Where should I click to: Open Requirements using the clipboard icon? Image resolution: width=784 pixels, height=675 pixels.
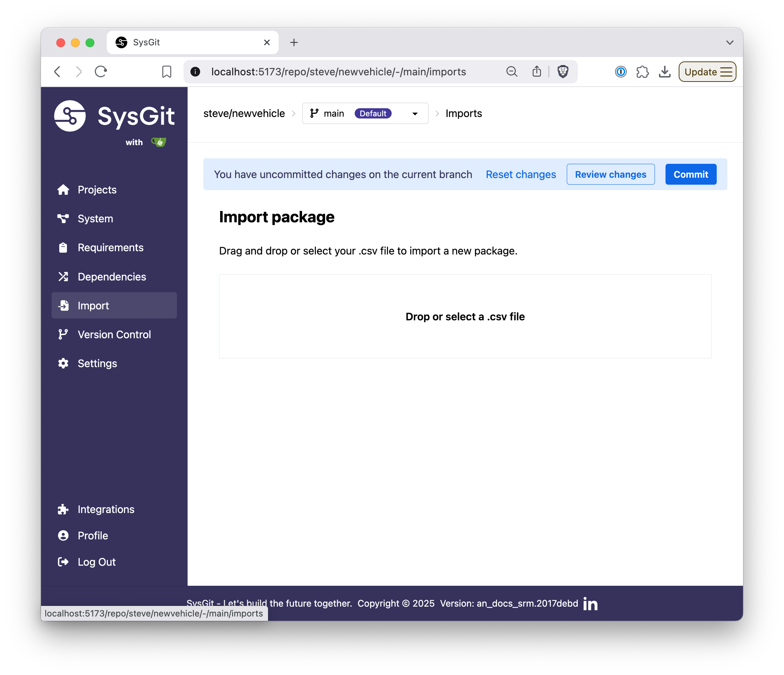point(63,248)
